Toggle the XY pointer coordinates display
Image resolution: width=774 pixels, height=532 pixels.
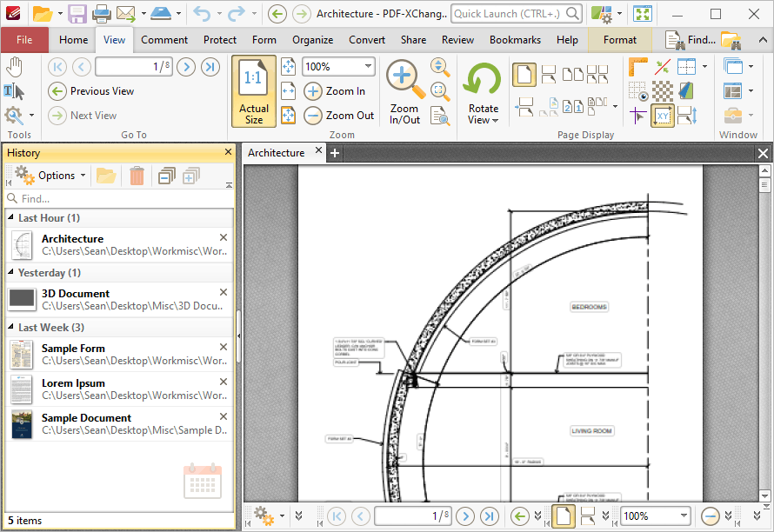663,116
